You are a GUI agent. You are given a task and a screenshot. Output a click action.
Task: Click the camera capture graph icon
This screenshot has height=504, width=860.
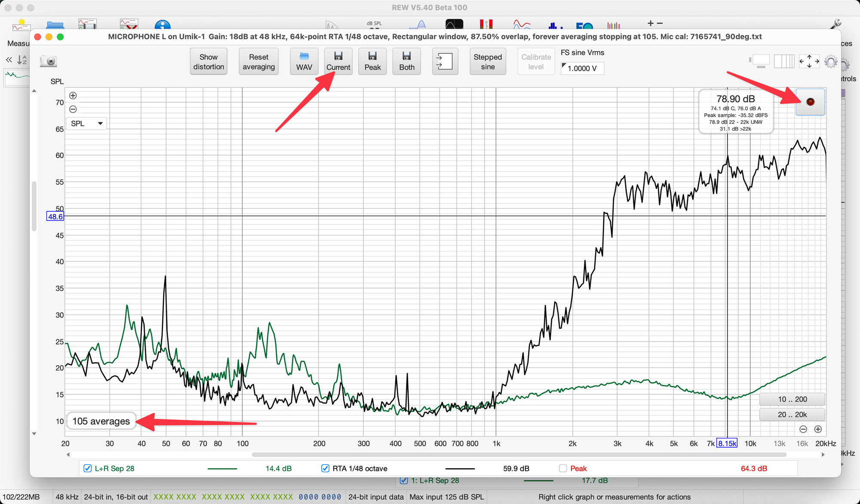tap(49, 61)
